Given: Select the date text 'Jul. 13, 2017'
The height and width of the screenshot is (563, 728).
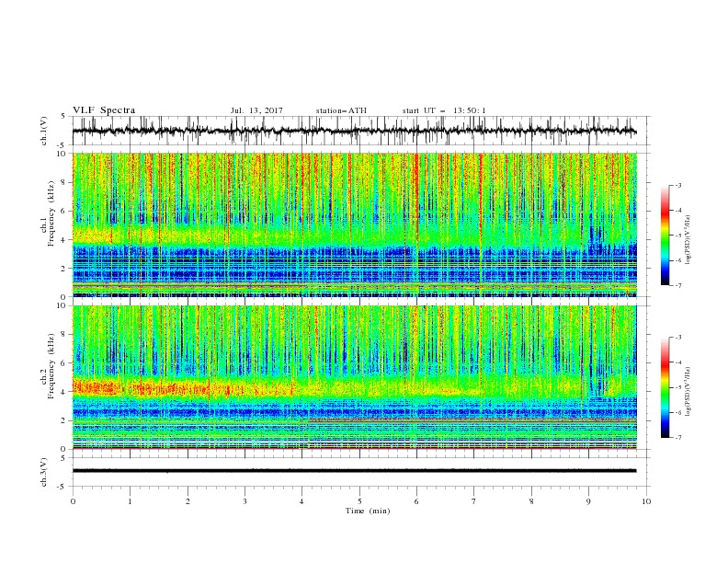Looking at the screenshot, I should pos(256,110).
